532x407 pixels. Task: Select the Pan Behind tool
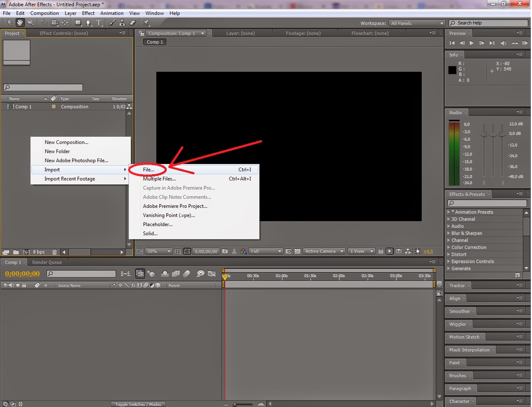[65, 23]
